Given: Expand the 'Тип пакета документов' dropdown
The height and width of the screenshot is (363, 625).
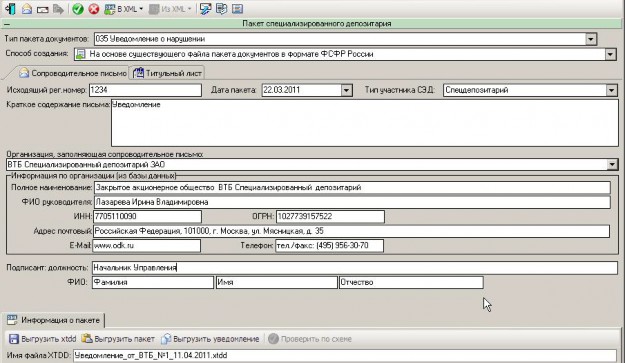Looking at the screenshot, I should 591,39.
